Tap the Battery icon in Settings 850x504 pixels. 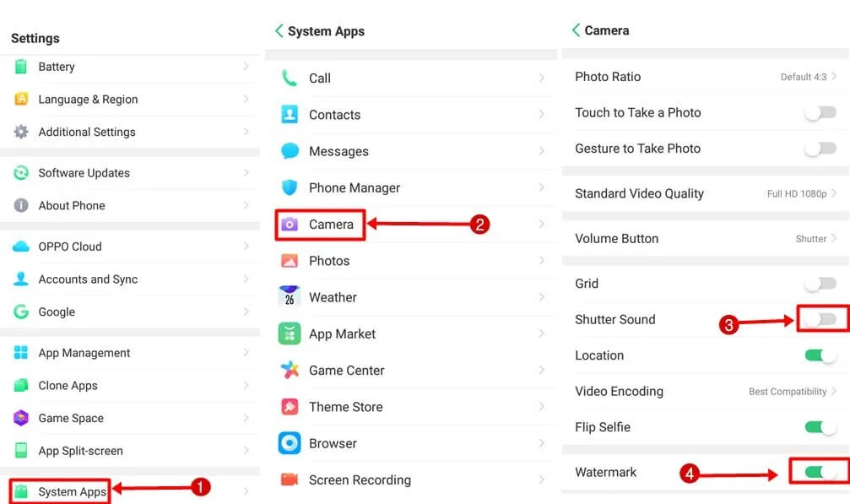pyautogui.click(x=21, y=67)
